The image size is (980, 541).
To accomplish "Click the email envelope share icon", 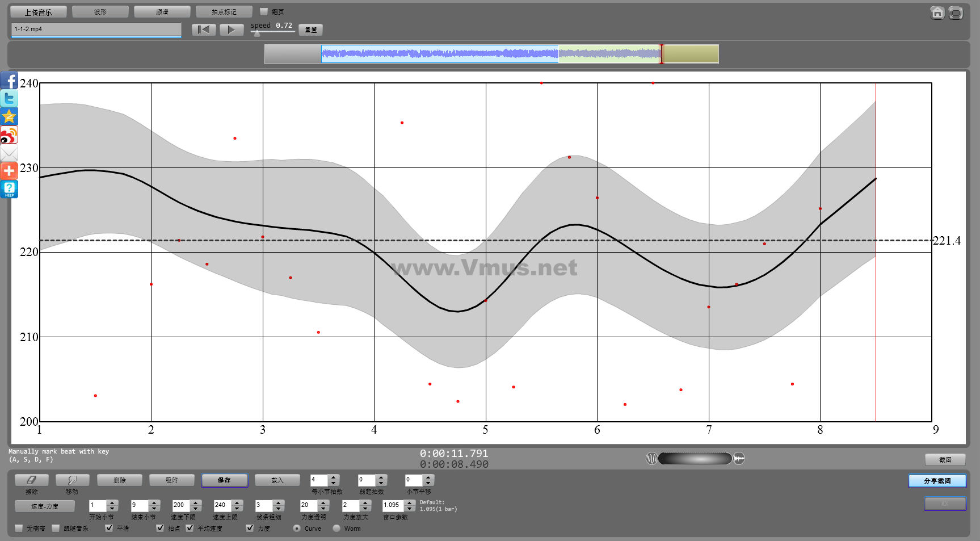I will pos(9,153).
